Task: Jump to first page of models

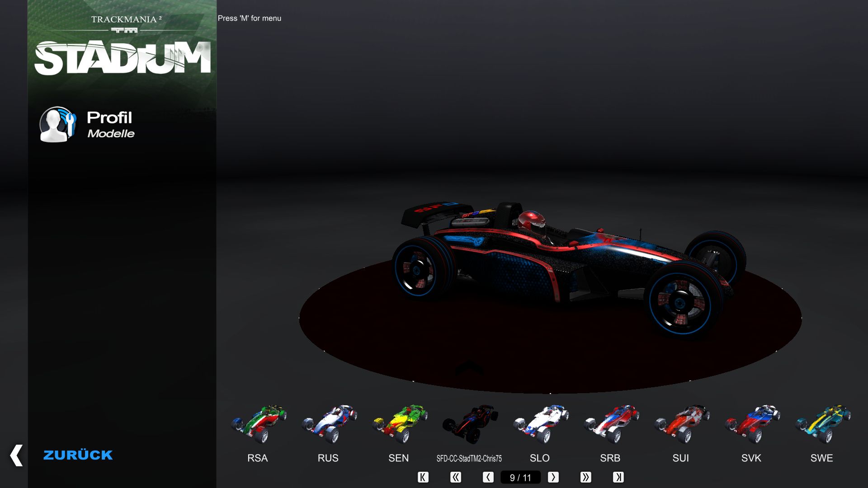Action: (423, 477)
